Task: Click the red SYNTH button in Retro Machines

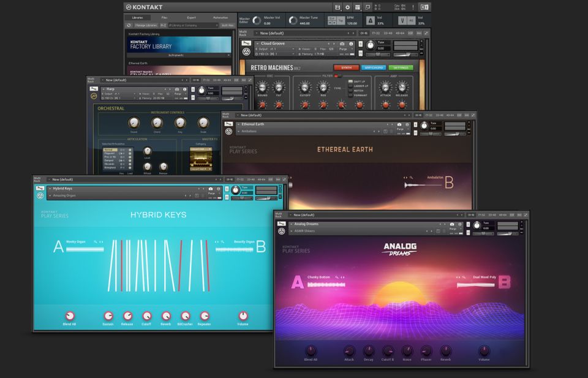Action: pos(346,68)
